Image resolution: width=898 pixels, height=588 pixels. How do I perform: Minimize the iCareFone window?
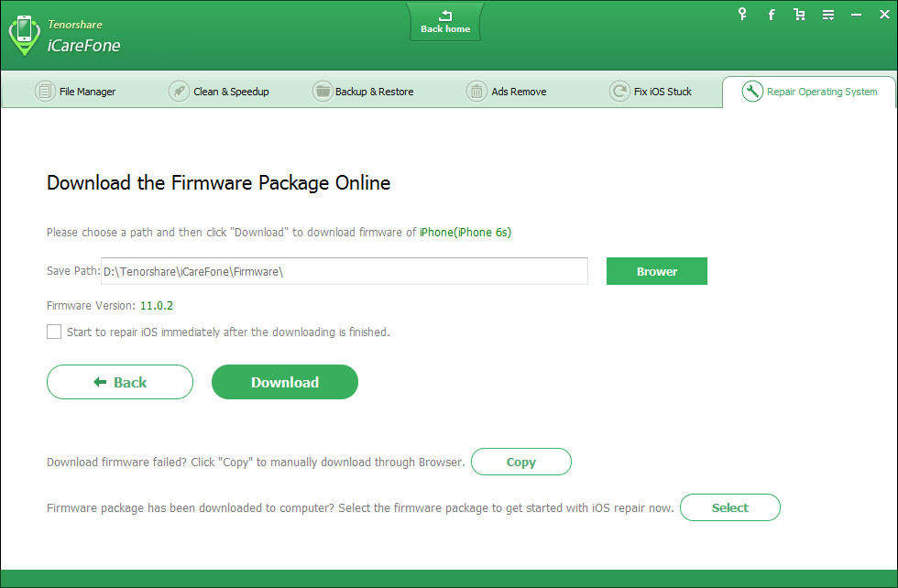[x=856, y=15]
